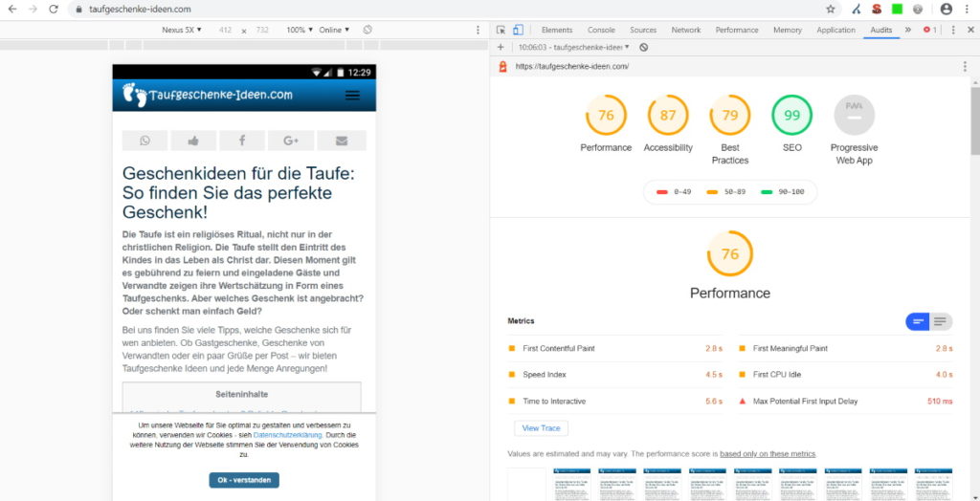Share the page via WhatsApp
980x501 pixels.
click(145, 141)
